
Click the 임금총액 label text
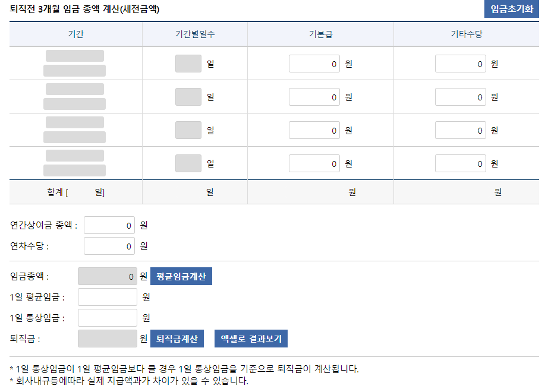(29, 276)
